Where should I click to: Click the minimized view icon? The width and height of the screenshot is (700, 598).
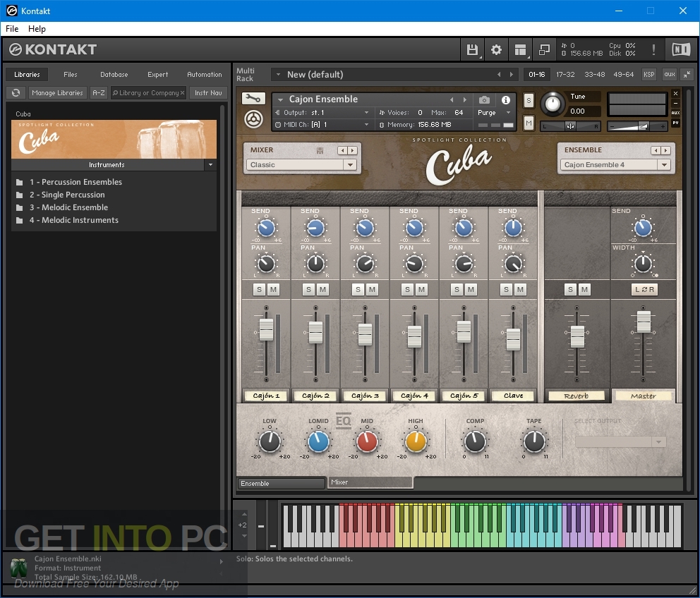[544, 49]
